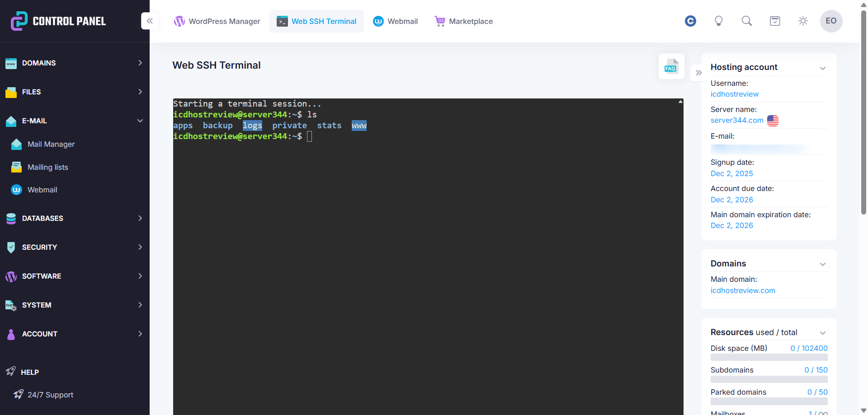This screenshot has width=868, height=415.
Task: Click 'www' in terminal output
Action: [x=359, y=126]
